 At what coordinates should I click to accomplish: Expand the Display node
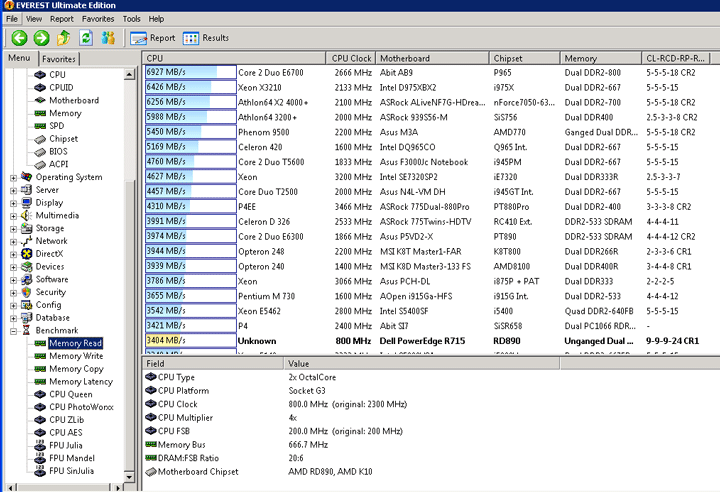point(13,203)
